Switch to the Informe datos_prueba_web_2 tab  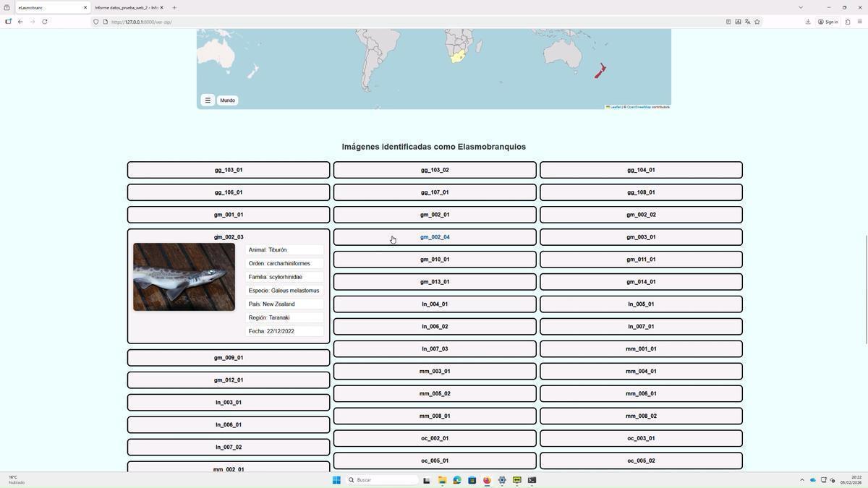coord(124,8)
